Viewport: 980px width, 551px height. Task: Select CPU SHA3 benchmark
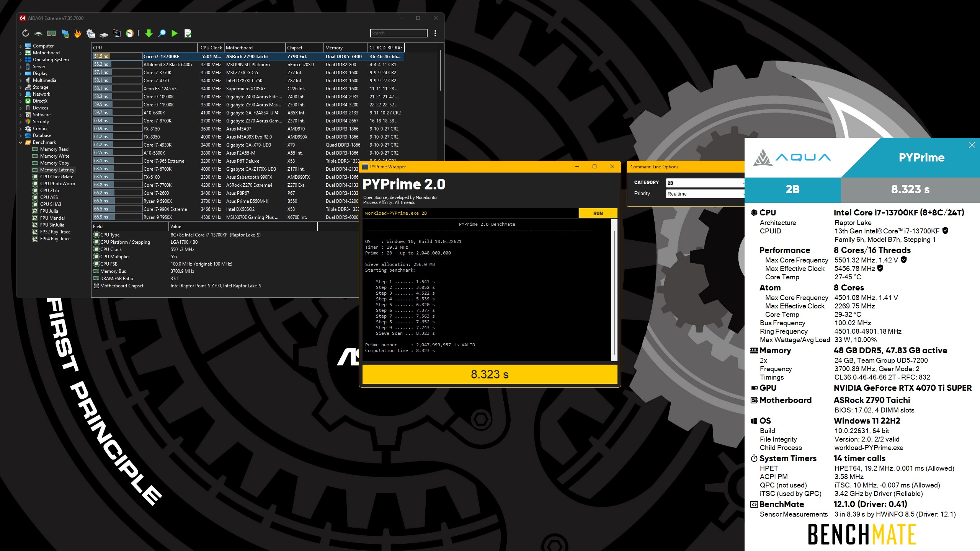point(51,204)
